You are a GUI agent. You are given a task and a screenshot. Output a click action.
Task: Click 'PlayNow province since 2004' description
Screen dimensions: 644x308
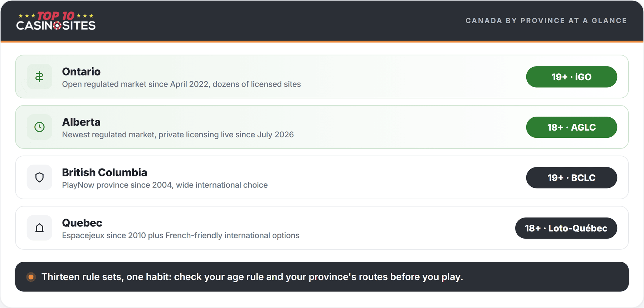pyautogui.click(x=165, y=185)
